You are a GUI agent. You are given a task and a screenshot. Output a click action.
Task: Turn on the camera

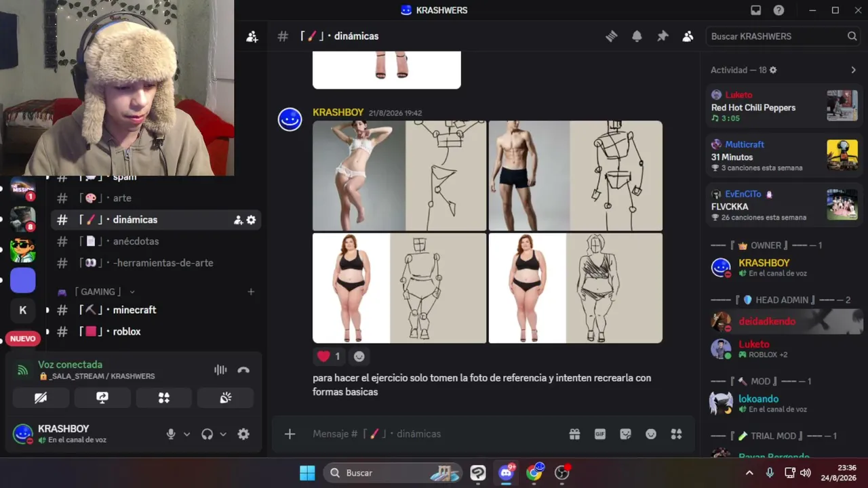point(41,398)
